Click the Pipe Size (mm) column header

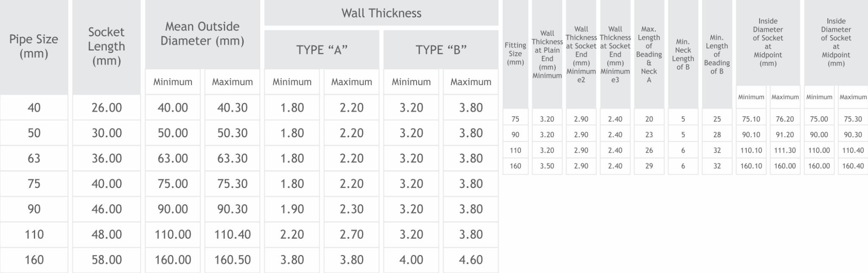click(34, 47)
